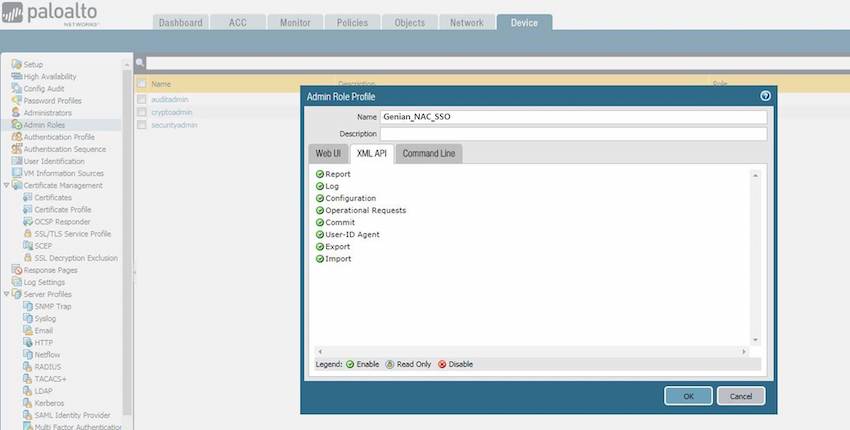Screen dimensions: 850x430
Task: Open the Certificates sidebar item
Action: [x=52, y=198]
